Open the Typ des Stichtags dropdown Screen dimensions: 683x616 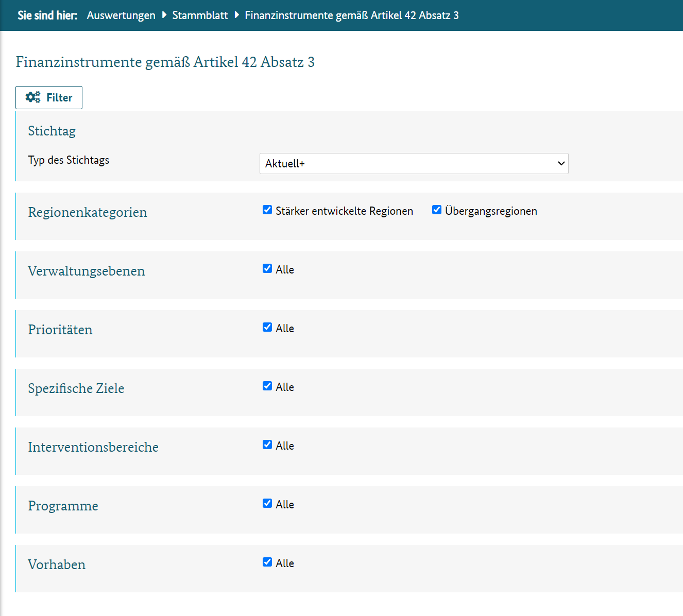(x=414, y=163)
